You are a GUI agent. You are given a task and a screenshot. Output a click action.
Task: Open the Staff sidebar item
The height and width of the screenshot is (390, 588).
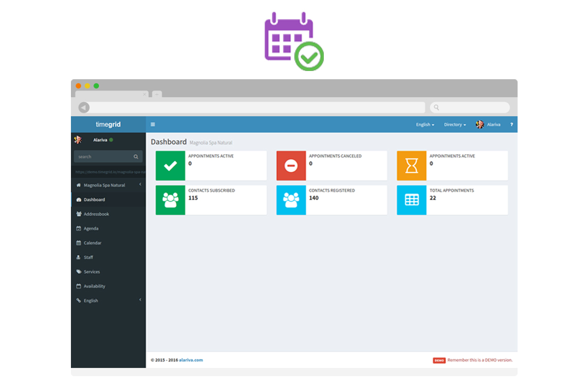[108, 257]
